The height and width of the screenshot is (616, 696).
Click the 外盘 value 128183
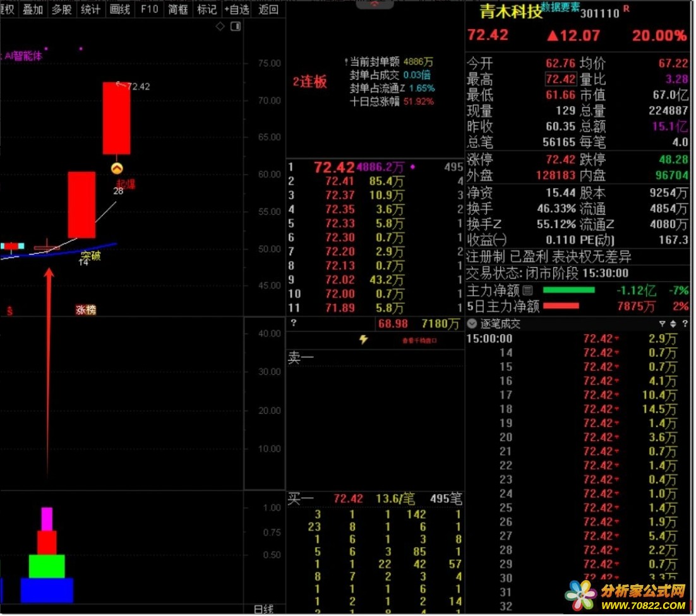click(x=556, y=176)
